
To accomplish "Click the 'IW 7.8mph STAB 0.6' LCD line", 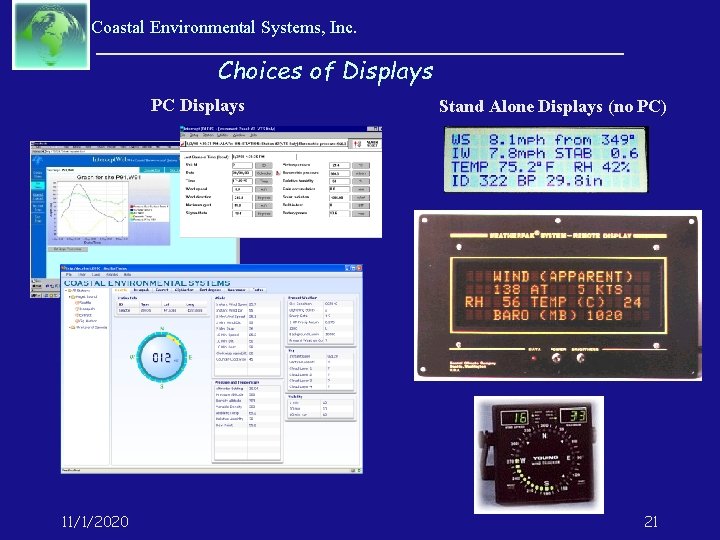I will click(x=545, y=153).
